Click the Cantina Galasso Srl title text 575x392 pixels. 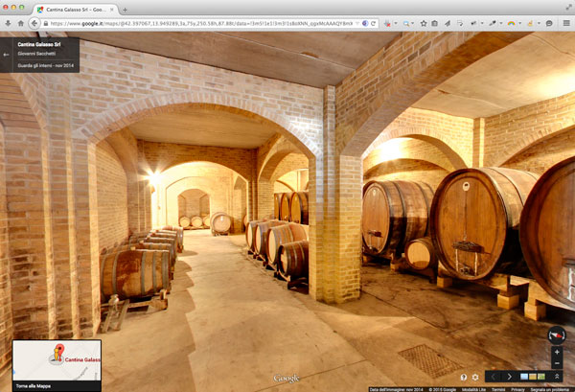[39, 44]
